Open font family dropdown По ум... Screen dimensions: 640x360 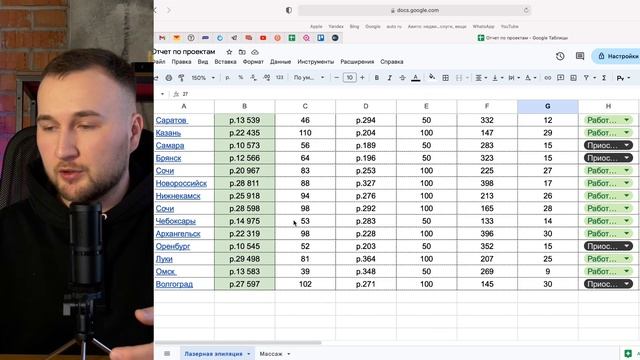click(x=309, y=78)
